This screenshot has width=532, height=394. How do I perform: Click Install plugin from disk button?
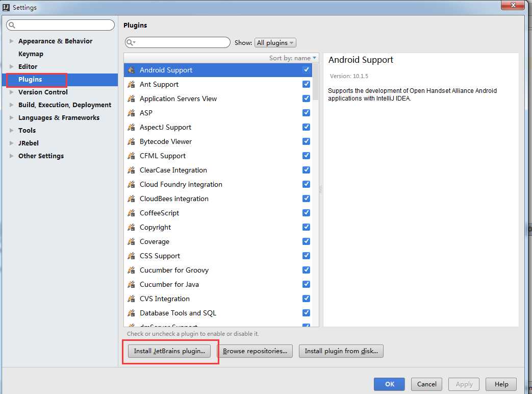tap(341, 351)
